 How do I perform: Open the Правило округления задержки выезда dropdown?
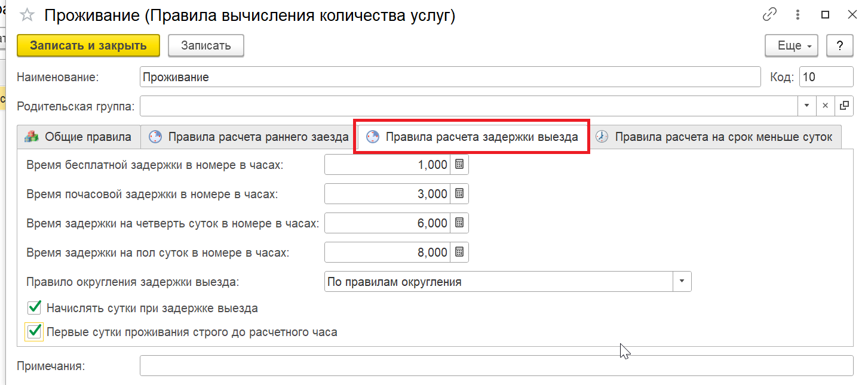(x=682, y=282)
